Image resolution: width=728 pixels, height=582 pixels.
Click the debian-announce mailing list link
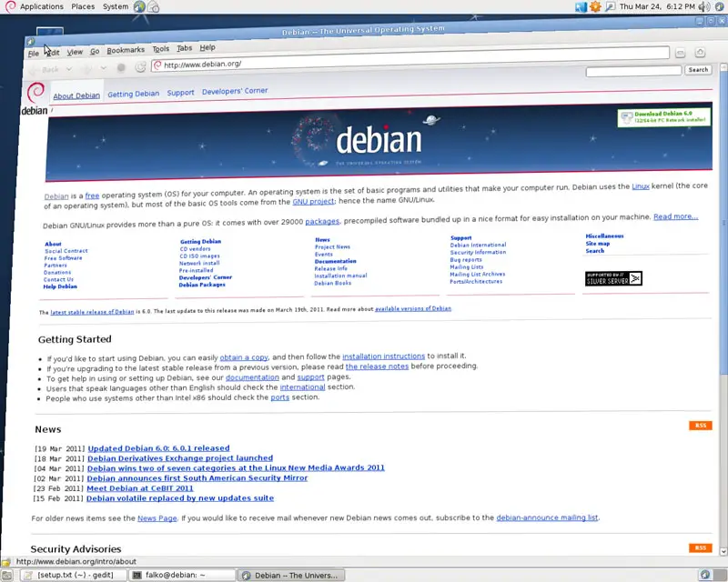point(548,517)
